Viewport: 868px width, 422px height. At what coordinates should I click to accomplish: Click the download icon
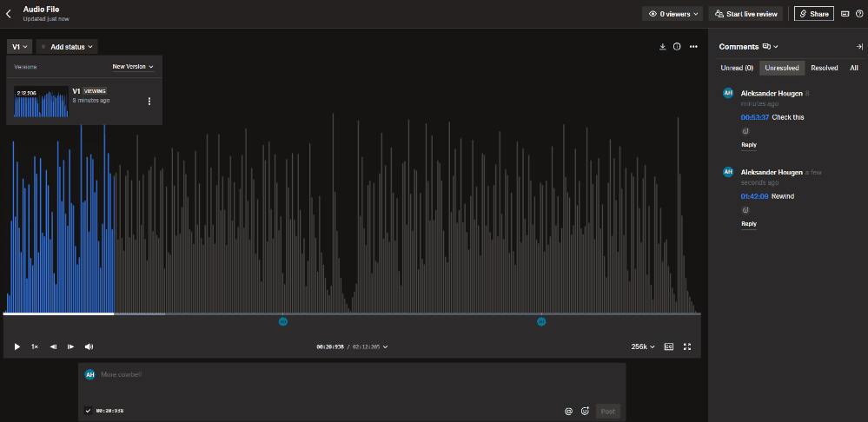coord(663,47)
